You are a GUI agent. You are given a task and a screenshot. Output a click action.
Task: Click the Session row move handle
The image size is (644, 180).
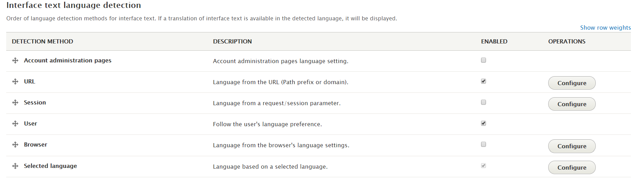pos(15,103)
